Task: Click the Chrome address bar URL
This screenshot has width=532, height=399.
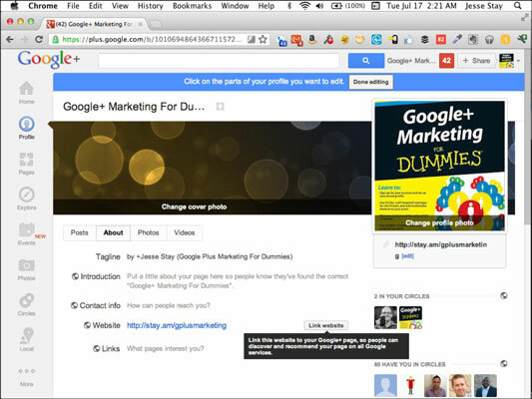Action: tap(153, 39)
